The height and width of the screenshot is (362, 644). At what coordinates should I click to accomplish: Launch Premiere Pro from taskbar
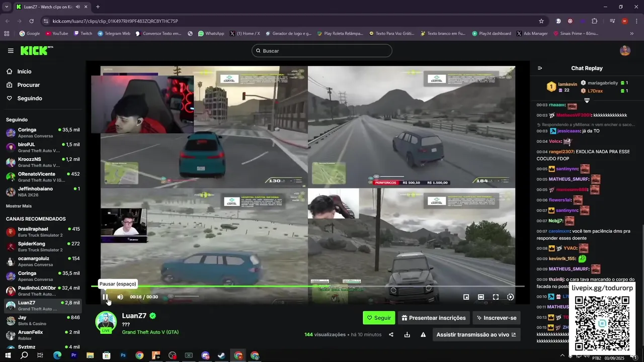(74, 355)
